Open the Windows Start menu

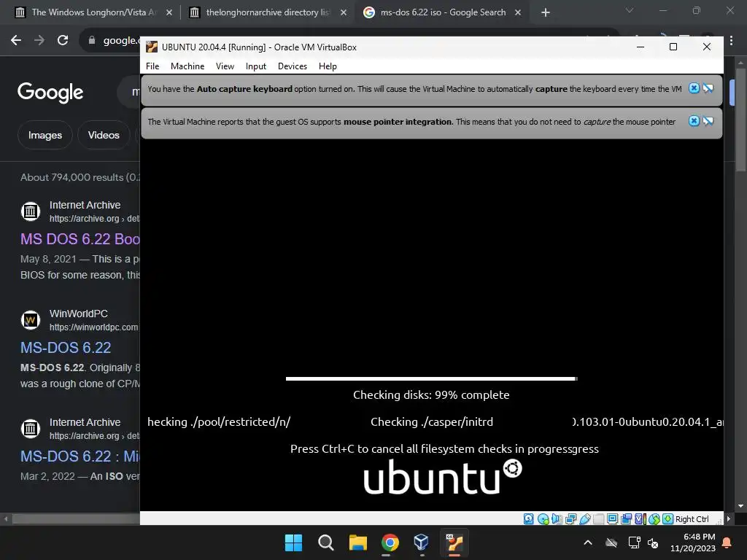[293, 542]
